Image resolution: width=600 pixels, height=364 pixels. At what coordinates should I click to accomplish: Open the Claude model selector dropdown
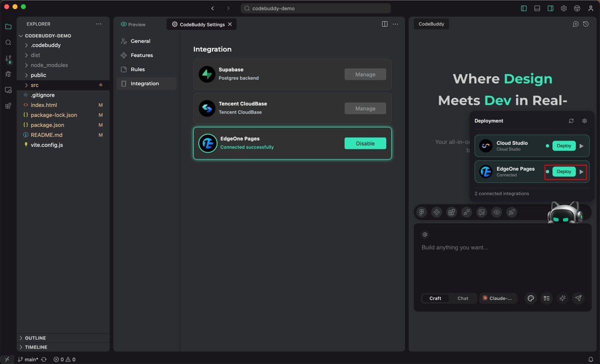pyautogui.click(x=498, y=298)
